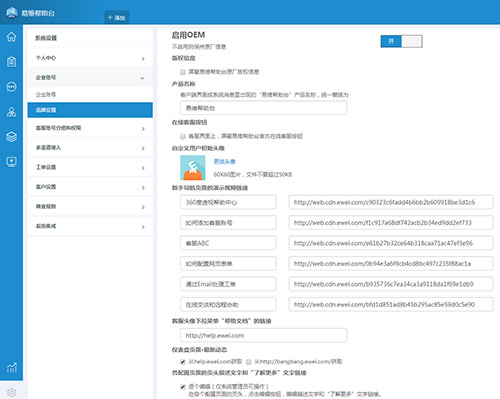Focus the 如何配置网页表单 title field
Viewport: 500px width, 399px height.
[x=228, y=264]
